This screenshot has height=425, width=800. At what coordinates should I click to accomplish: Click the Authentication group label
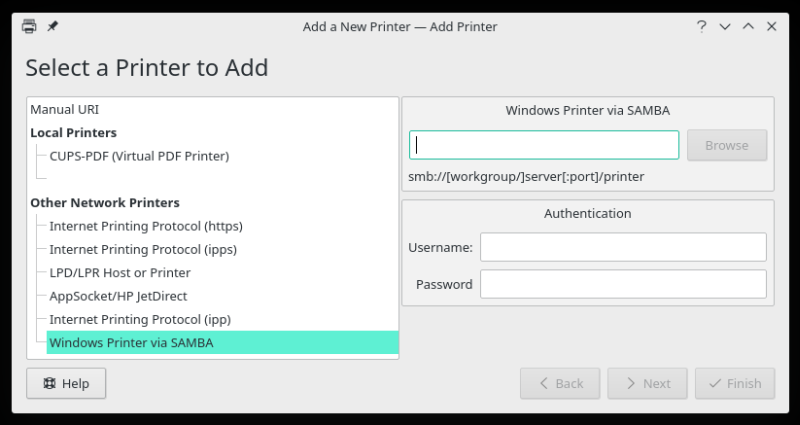pyautogui.click(x=588, y=213)
